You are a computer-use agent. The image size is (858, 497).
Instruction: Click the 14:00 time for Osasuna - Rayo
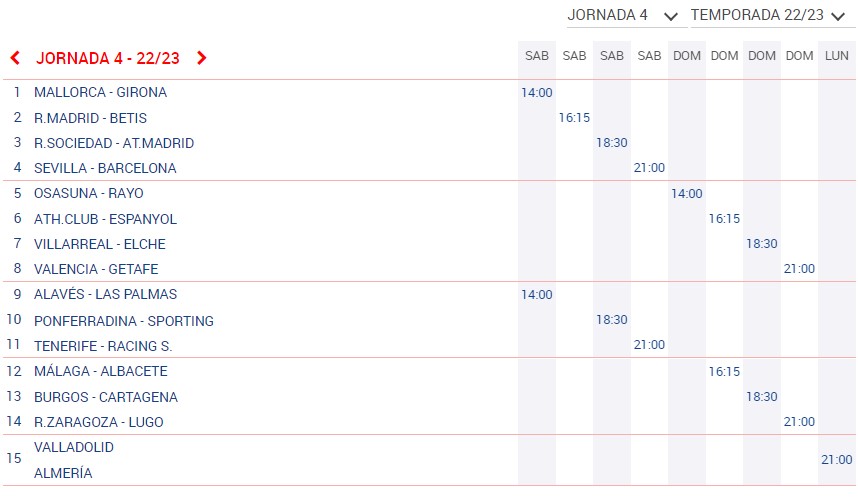click(x=687, y=194)
